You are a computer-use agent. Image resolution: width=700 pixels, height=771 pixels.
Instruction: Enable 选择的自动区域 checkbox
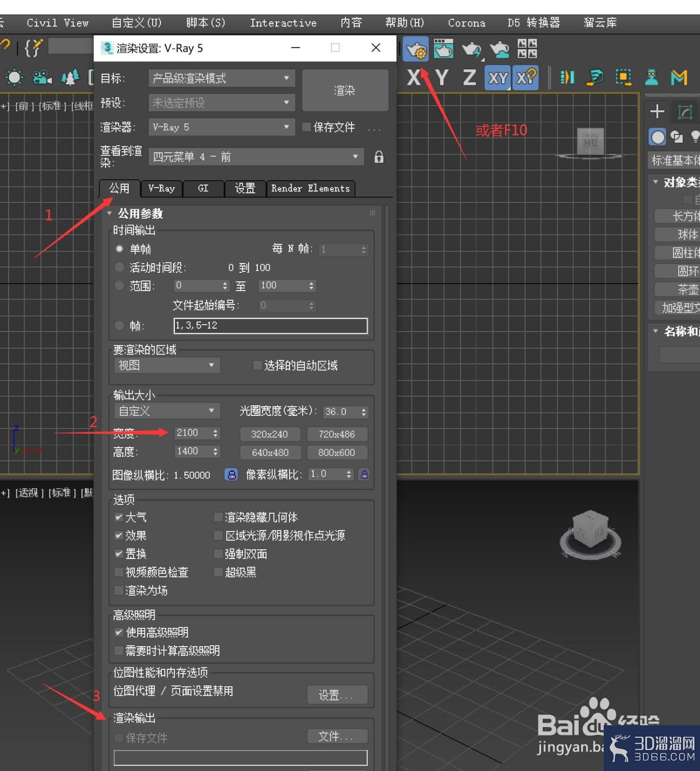pos(257,365)
